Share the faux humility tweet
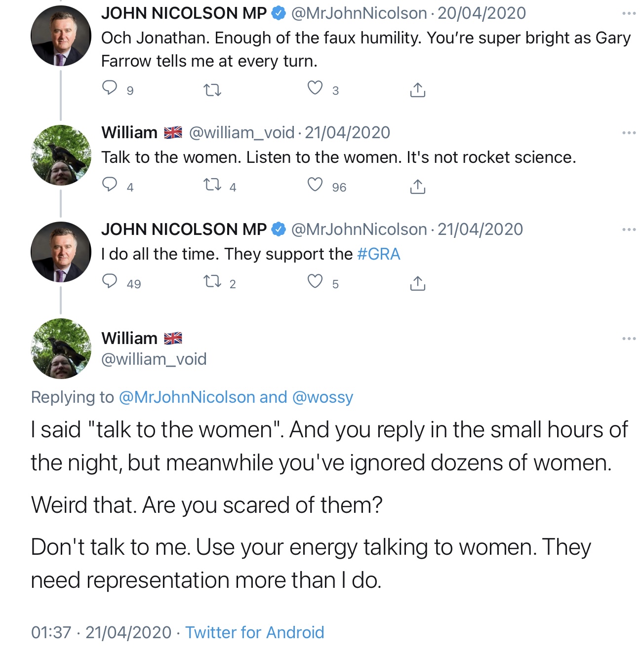This screenshot has height=652, width=644. click(x=417, y=90)
